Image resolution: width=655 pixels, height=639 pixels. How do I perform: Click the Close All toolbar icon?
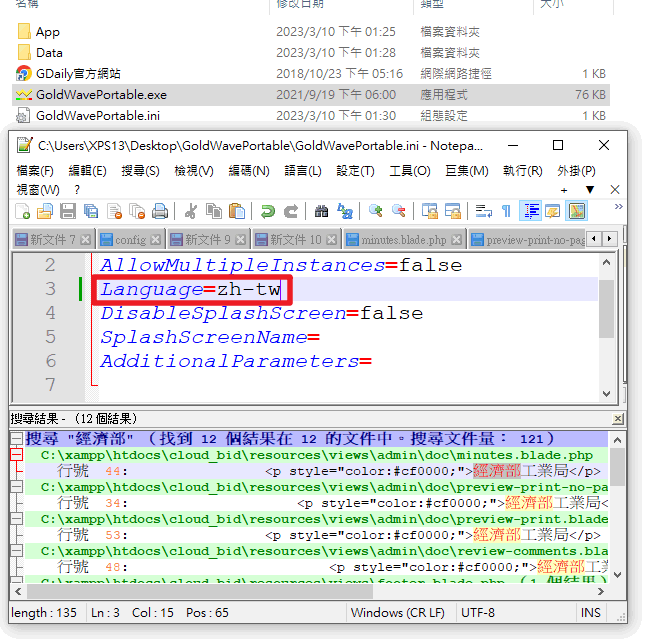coord(137,211)
